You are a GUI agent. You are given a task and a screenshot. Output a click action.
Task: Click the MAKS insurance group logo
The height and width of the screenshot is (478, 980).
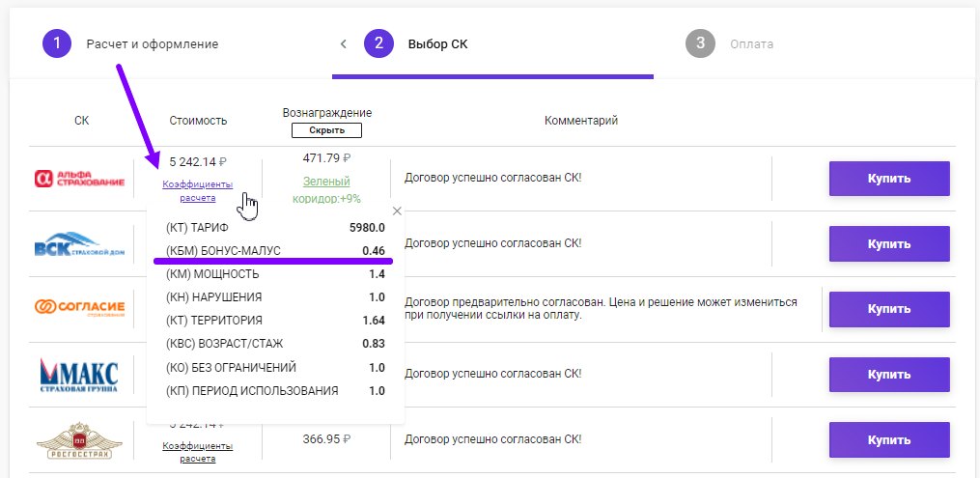80,375
